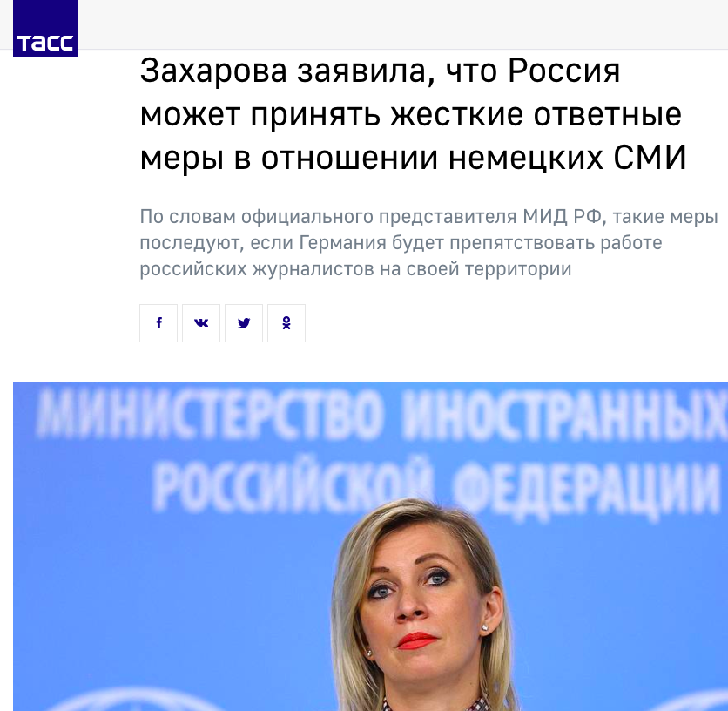Open the TASS logo homepage link

(45, 29)
